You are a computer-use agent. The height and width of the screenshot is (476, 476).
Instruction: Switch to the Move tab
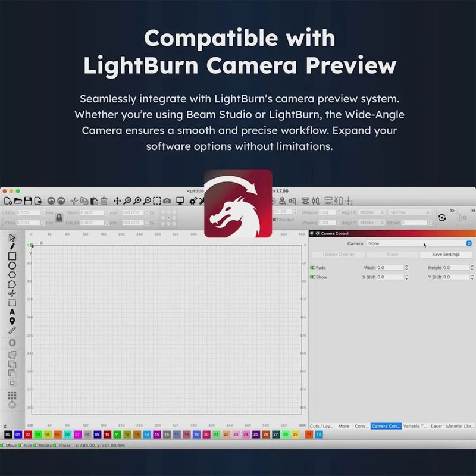(344, 426)
